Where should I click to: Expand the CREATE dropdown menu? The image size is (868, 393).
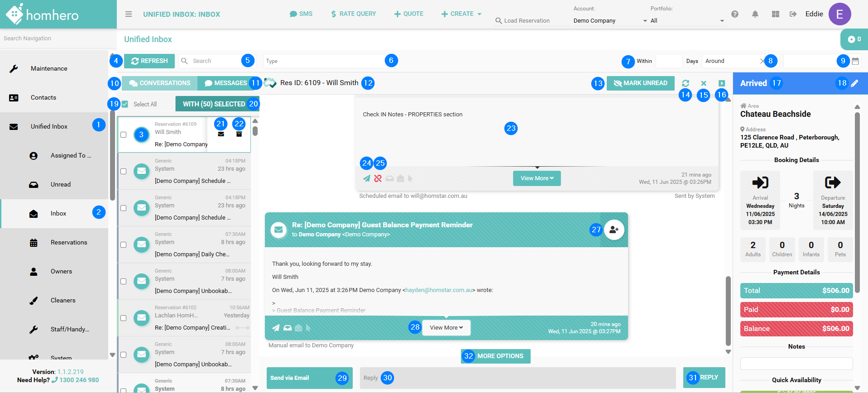tap(461, 14)
